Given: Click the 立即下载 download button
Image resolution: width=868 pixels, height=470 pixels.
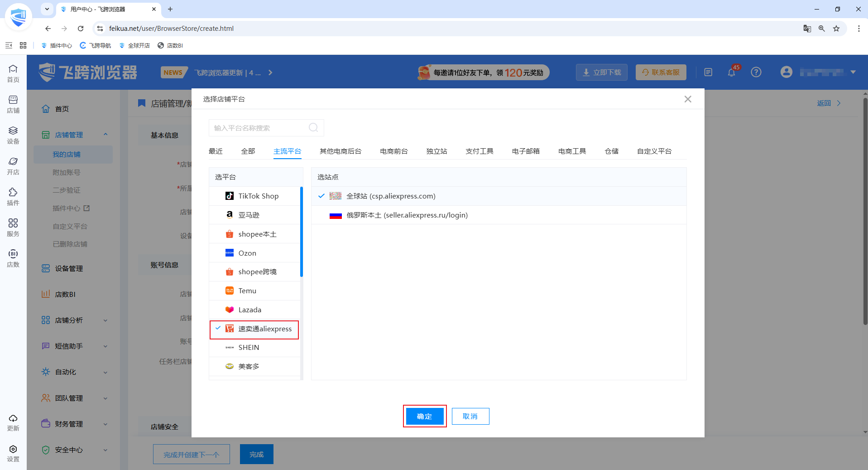Looking at the screenshot, I should coord(602,72).
